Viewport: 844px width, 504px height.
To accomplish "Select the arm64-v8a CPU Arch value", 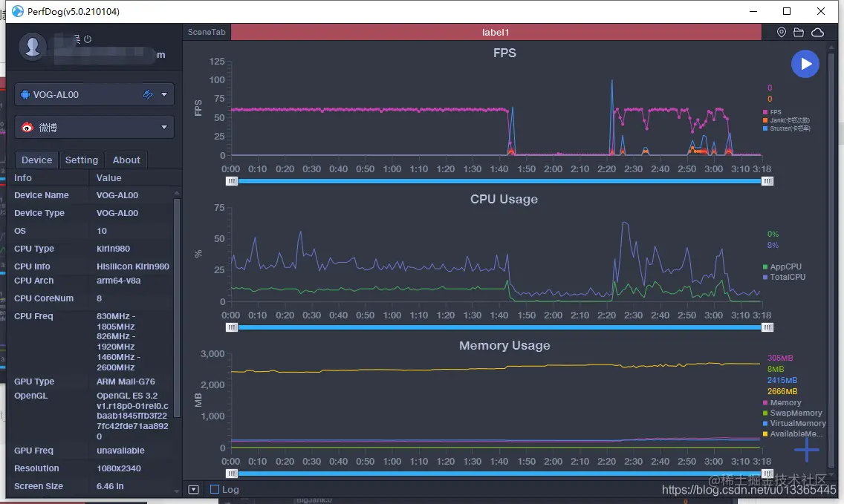I will click(x=118, y=281).
